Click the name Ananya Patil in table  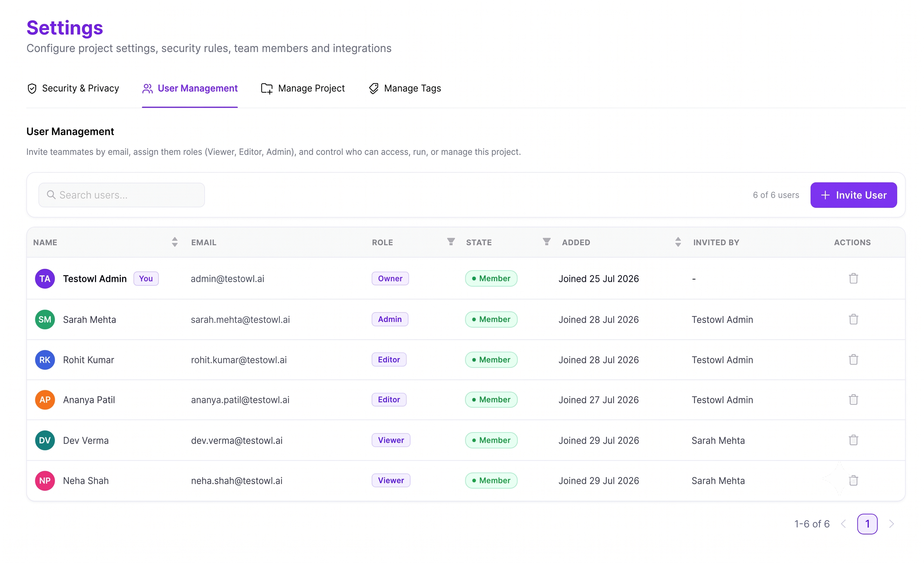coord(89,400)
